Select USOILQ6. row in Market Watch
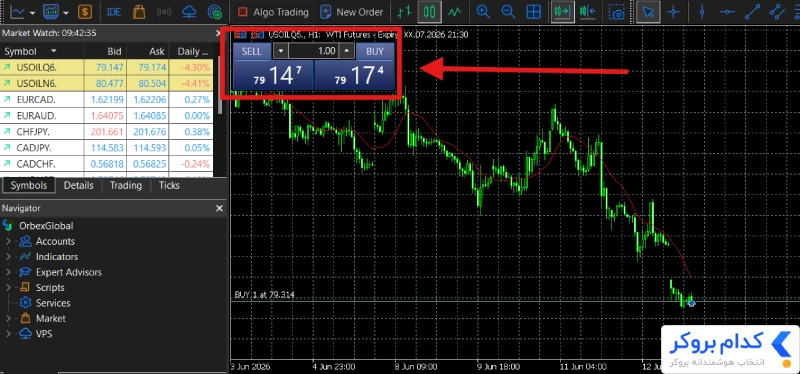Image resolution: width=800 pixels, height=374 pixels. pos(106,67)
